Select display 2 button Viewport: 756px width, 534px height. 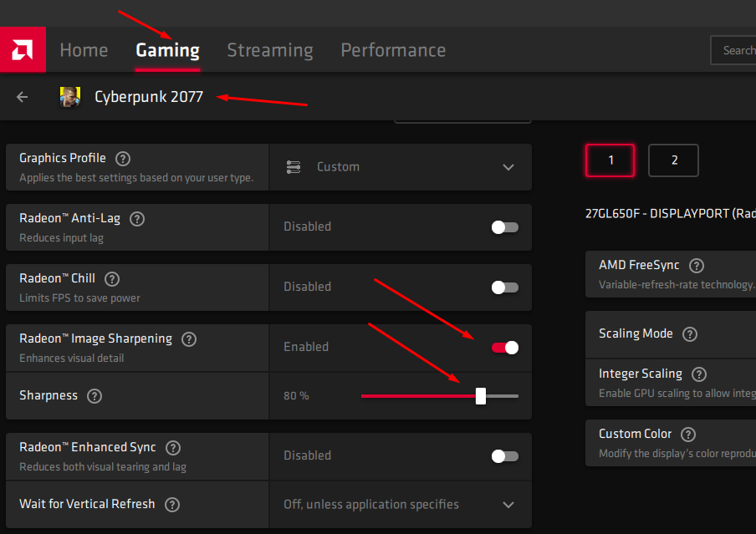(x=673, y=160)
